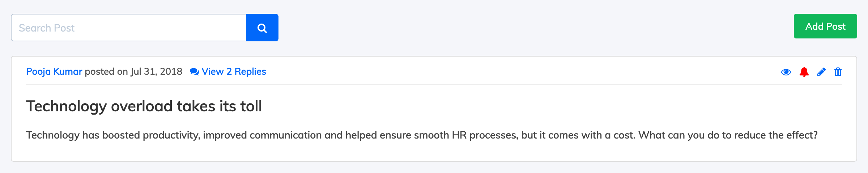Delete the post using trash icon

[x=838, y=72]
